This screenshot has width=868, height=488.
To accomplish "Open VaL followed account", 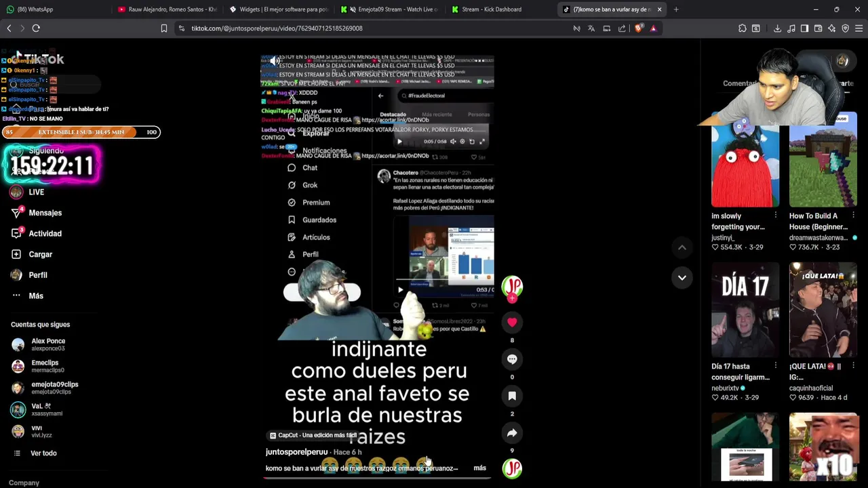I will coord(37,409).
